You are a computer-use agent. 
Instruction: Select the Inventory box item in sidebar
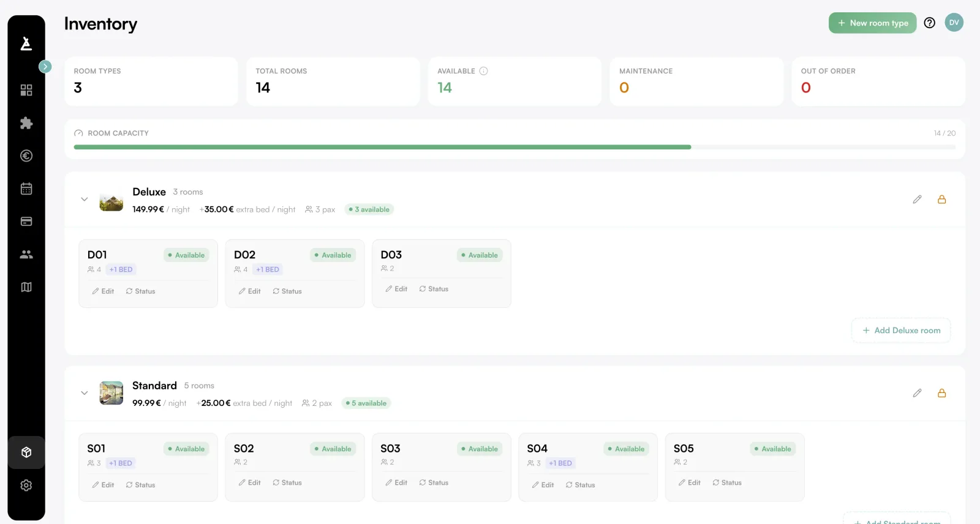click(x=26, y=452)
